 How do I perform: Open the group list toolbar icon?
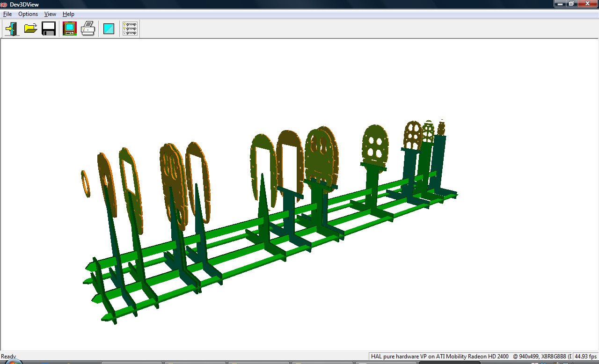click(130, 29)
